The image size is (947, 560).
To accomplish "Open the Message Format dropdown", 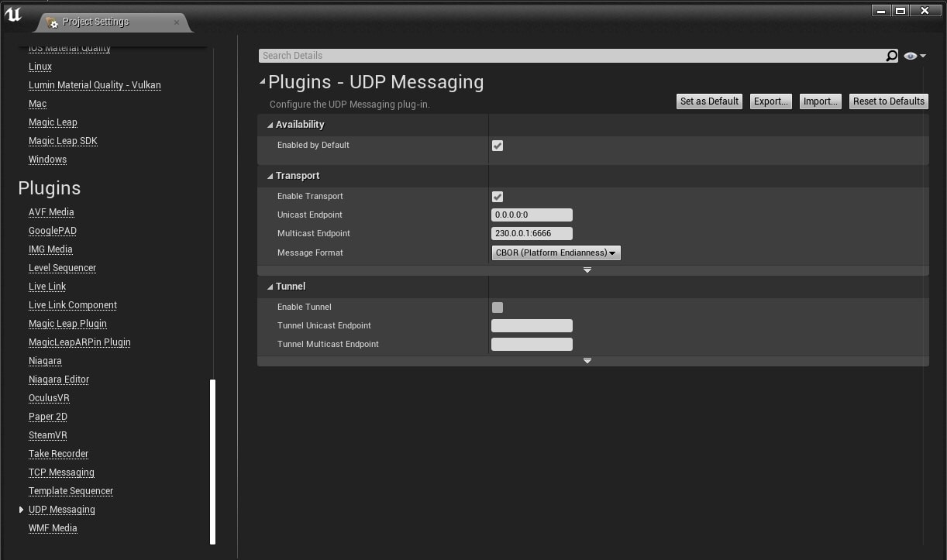I will pos(556,253).
